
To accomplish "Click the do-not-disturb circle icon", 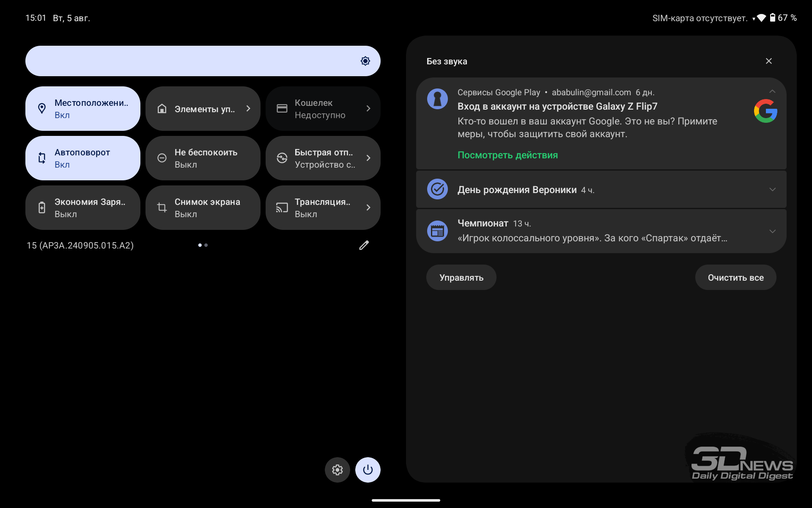I will pyautogui.click(x=162, y=158).
